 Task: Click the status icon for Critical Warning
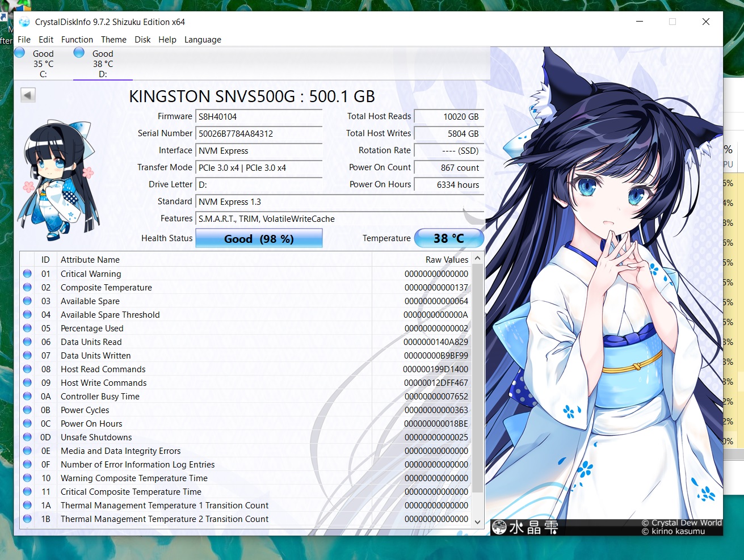click(x=27, y=274)
